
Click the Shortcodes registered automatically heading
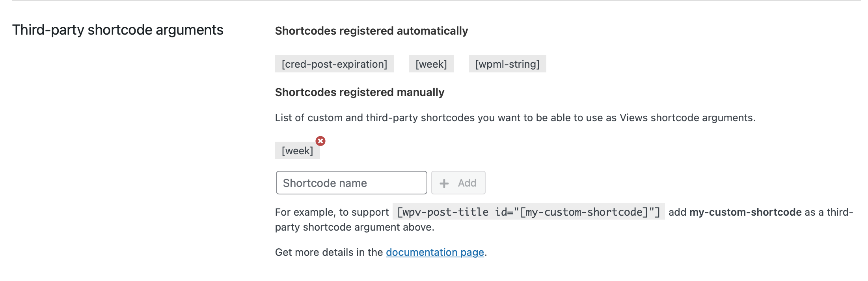371,31
